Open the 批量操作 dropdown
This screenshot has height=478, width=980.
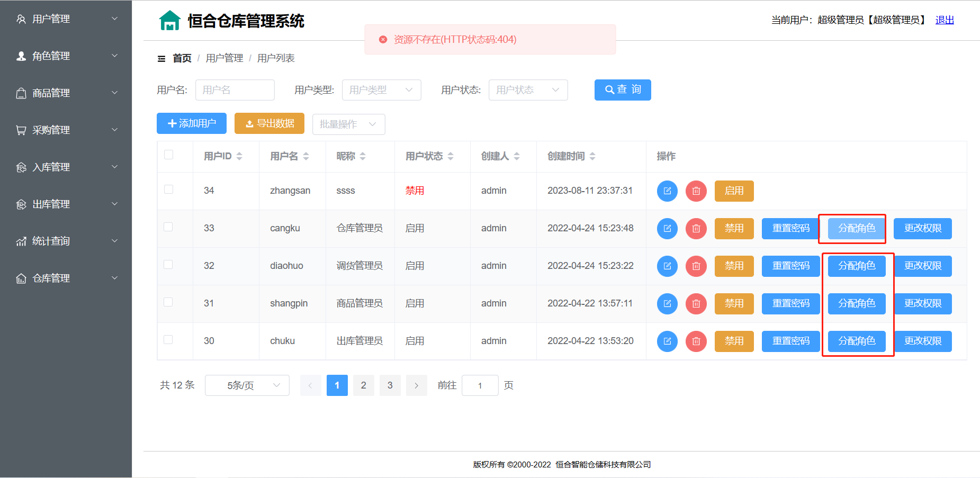click(349, 124)
